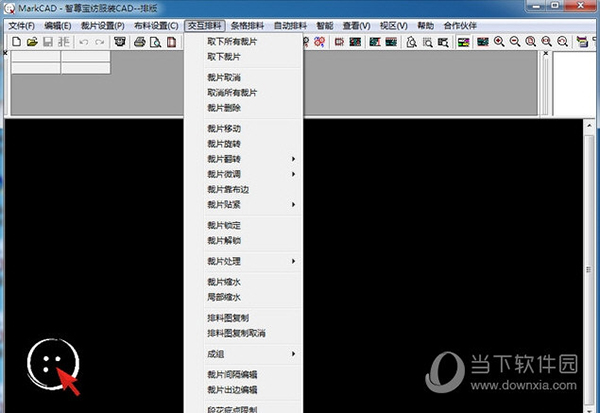Click the dotted rectangle zoom-window icon
Image resolution: width=600 pixels, height=413 pixels.
(x=427, y=42)
